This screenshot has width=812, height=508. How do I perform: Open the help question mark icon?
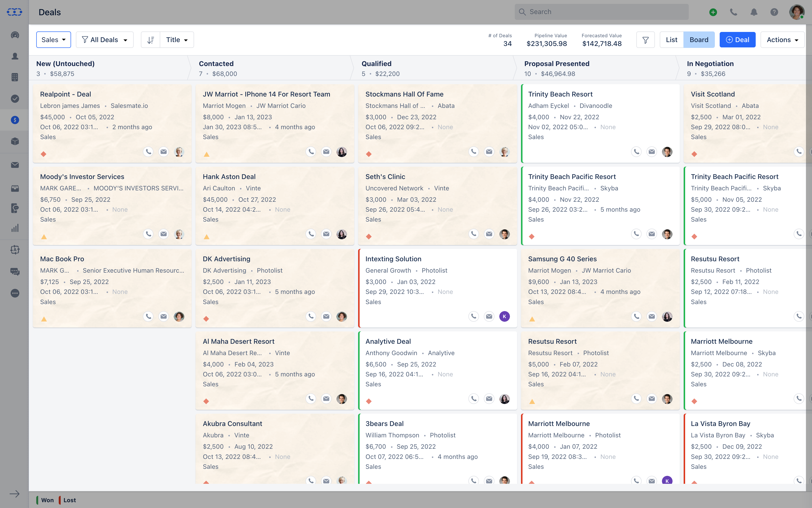click(x=774, y=12)
